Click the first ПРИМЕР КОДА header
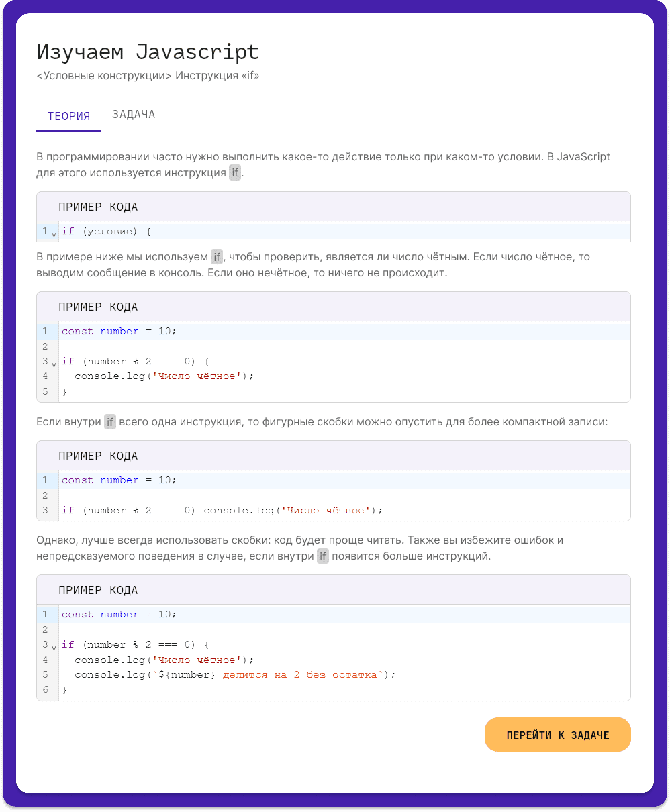The width and height of the screenshot is (670, 812). [x=98, y=207]
